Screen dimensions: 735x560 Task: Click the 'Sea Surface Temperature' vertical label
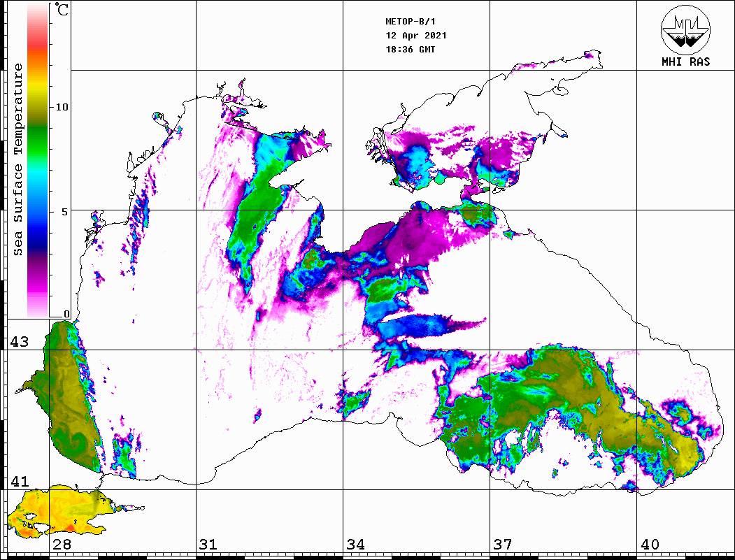(17, 160)
